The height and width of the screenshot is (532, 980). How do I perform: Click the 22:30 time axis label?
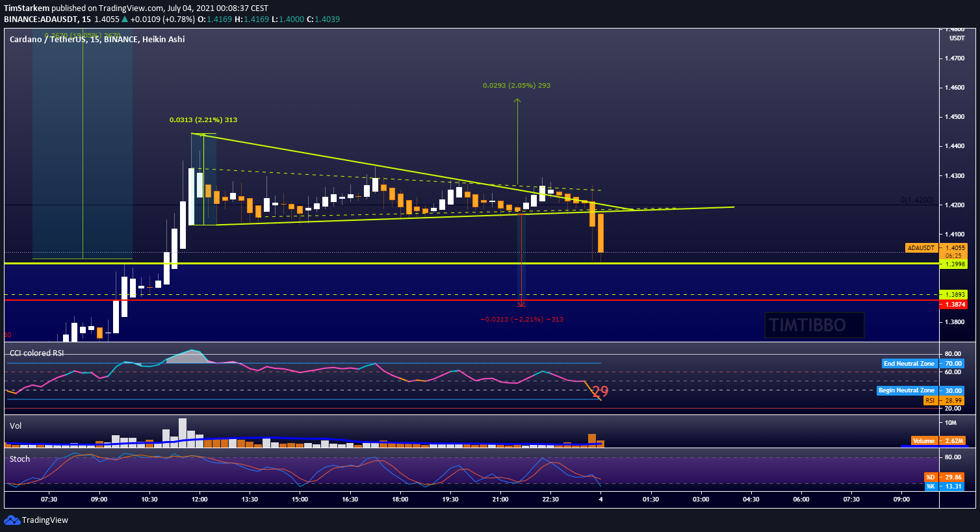550,500
